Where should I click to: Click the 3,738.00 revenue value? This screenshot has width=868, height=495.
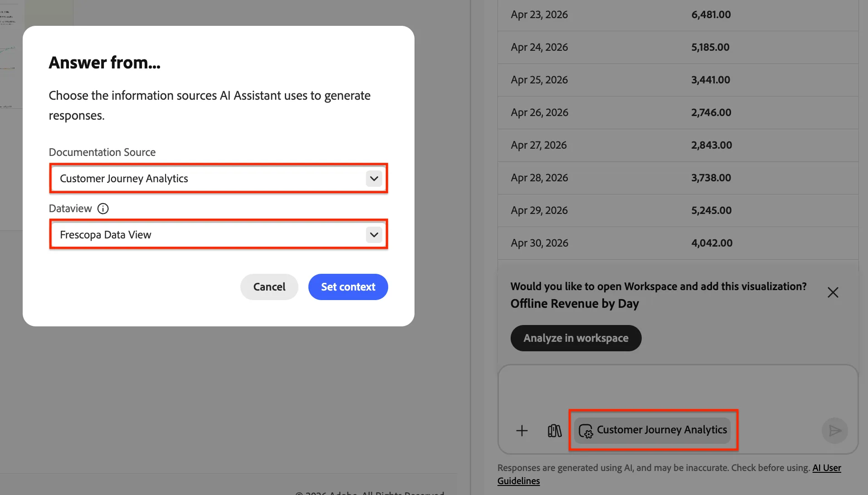[711, 178]
